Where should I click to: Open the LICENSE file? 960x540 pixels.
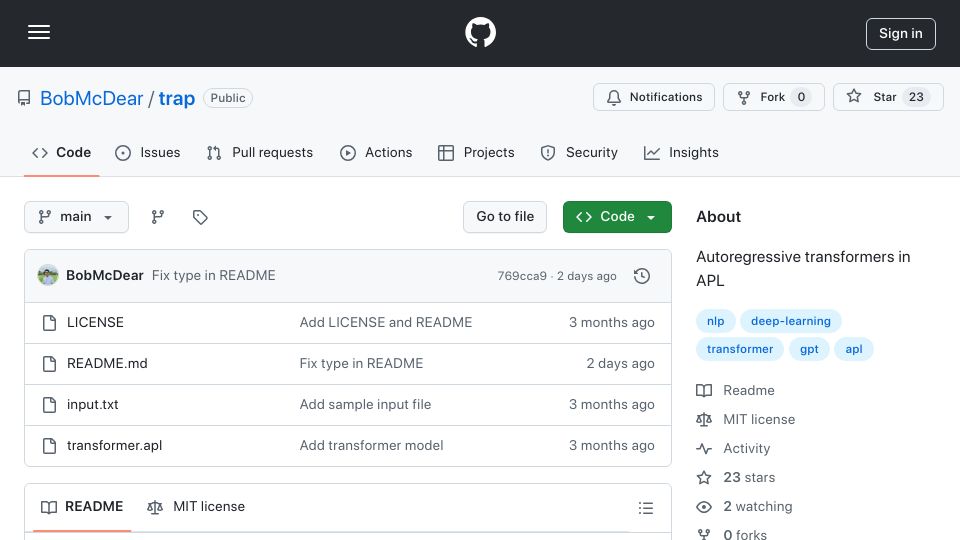(95, 323)
